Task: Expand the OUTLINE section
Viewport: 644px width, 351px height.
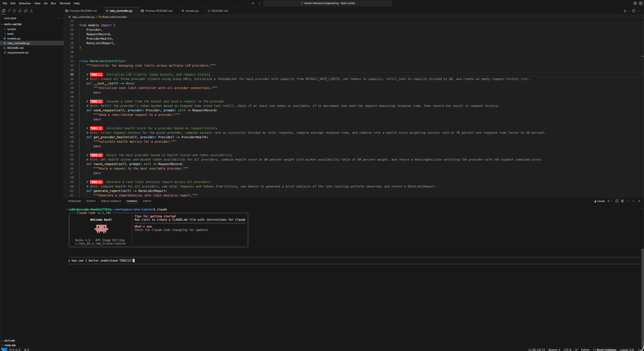Action: tap(32, 341)
